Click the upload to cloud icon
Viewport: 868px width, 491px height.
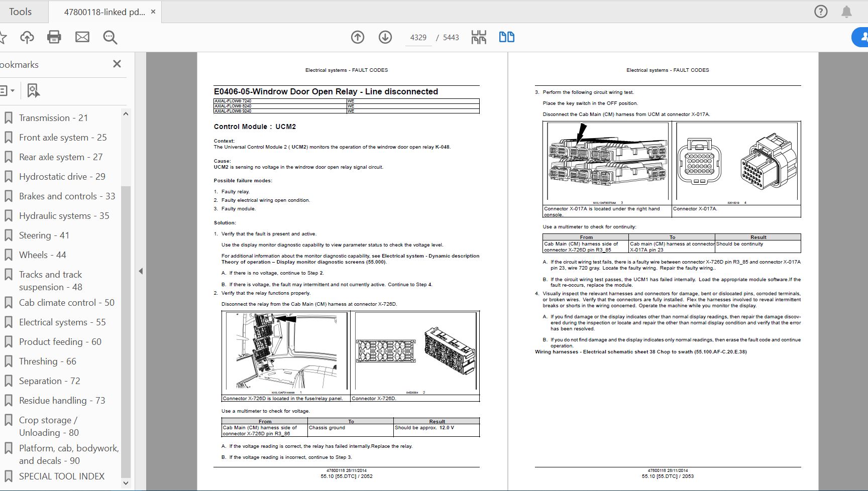click(27, 37)
